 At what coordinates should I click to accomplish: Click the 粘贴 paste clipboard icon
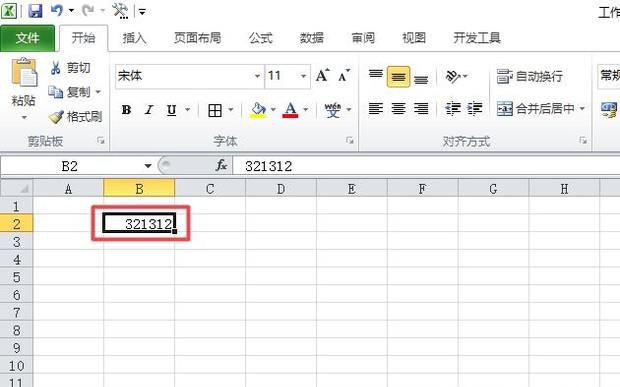24,72
